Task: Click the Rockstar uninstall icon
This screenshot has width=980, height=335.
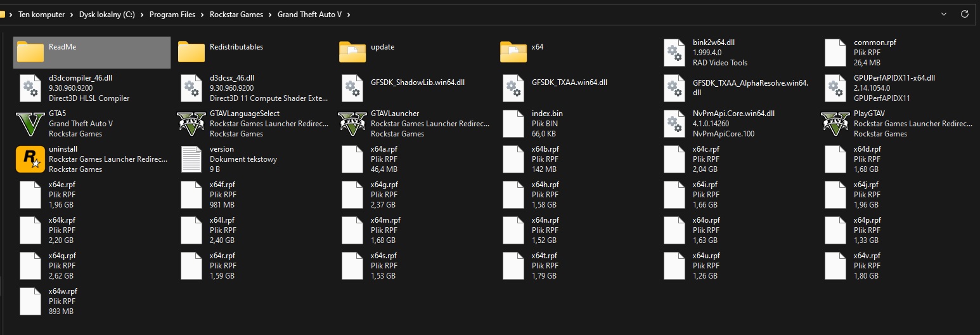Action: point(30,159)
